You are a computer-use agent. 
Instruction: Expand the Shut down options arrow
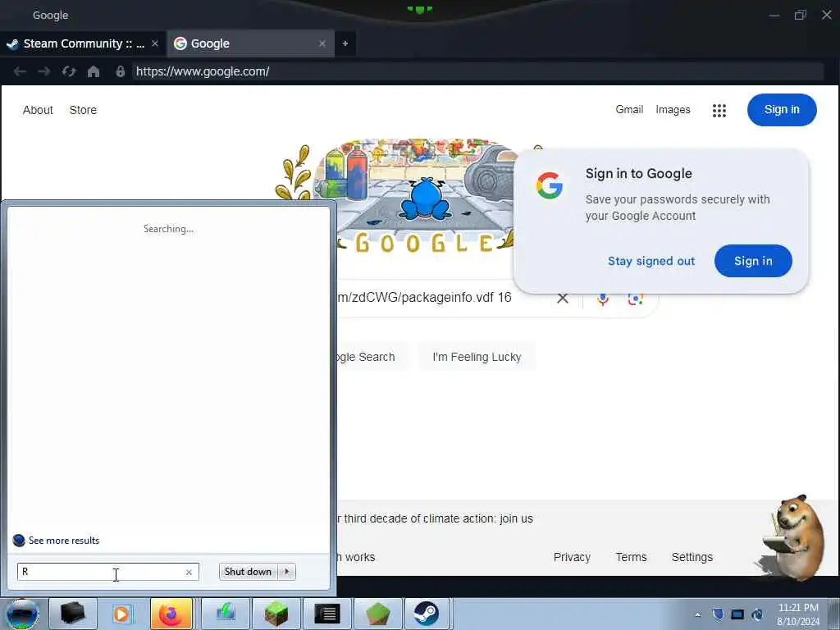tap(287, 572)
